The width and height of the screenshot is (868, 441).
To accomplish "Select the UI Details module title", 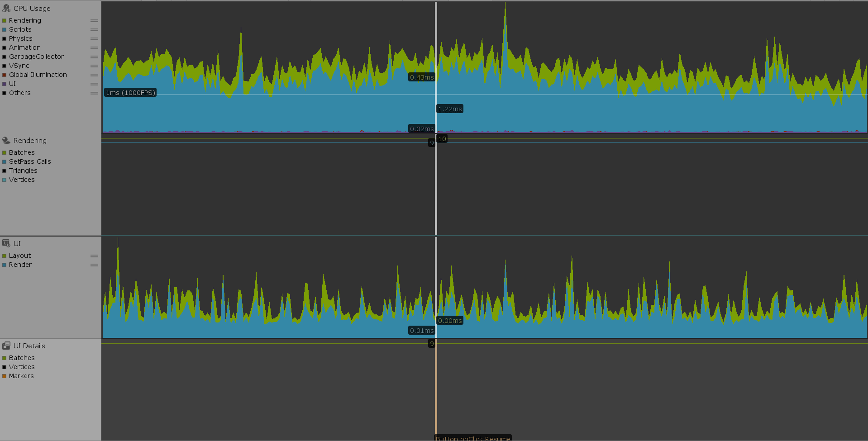I will click(29, 346).
